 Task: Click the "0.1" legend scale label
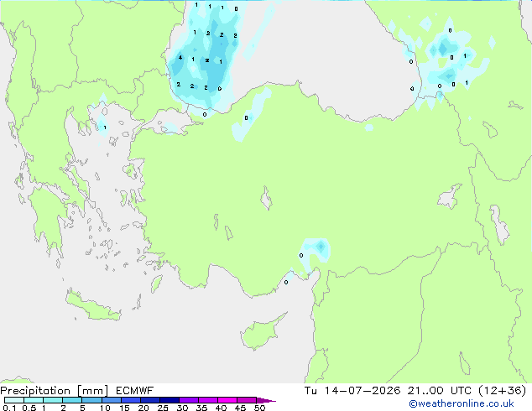point(9,408)
